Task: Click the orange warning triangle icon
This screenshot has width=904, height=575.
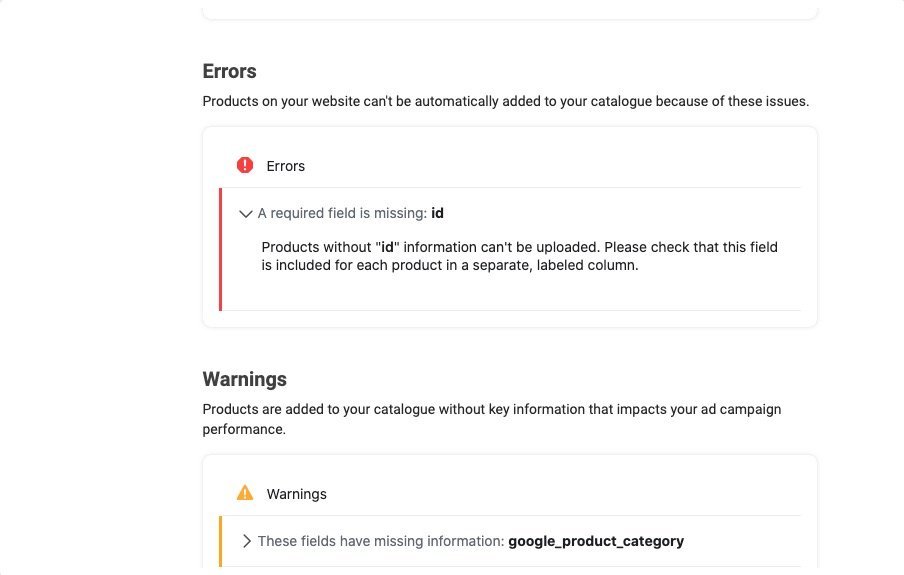Action: 245,493
